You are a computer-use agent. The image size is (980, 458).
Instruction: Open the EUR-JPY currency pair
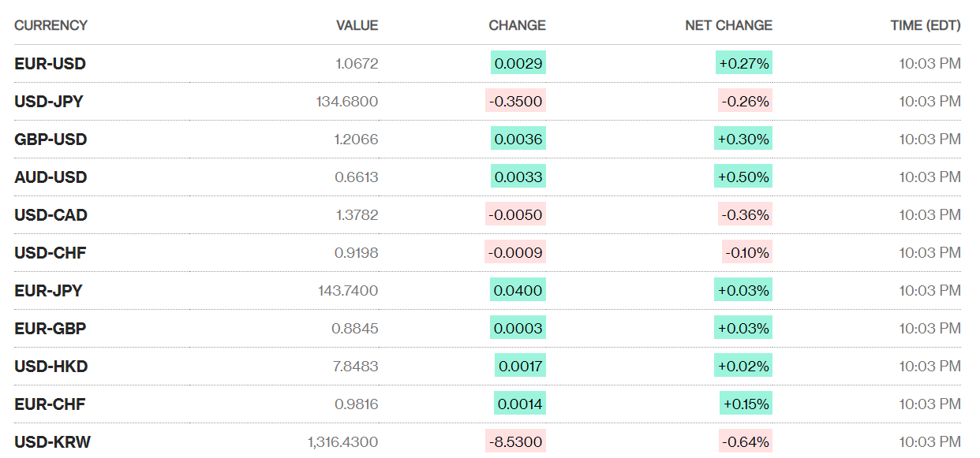[48, 291]
